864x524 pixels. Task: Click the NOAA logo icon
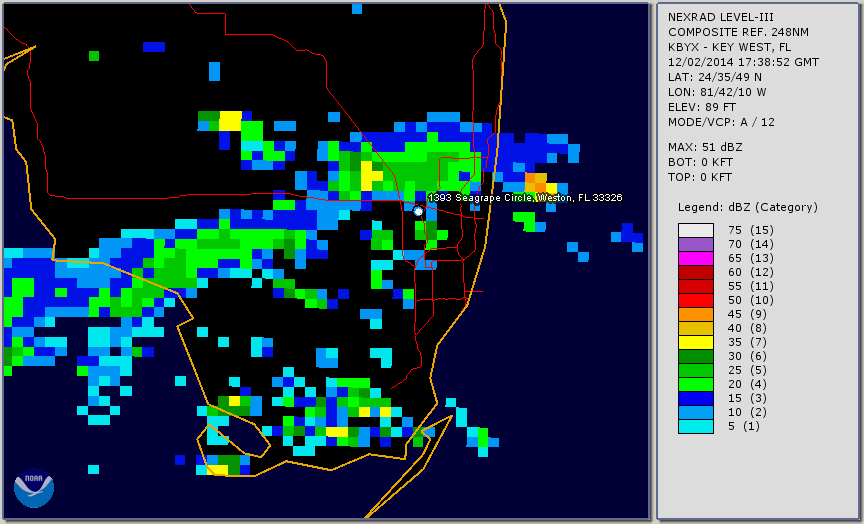point(34,488)
